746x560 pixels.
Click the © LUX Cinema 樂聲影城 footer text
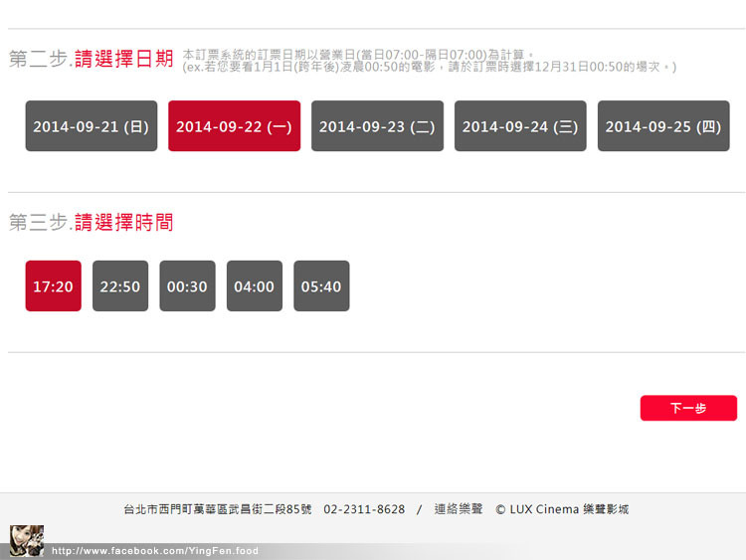tap(562, 509)
